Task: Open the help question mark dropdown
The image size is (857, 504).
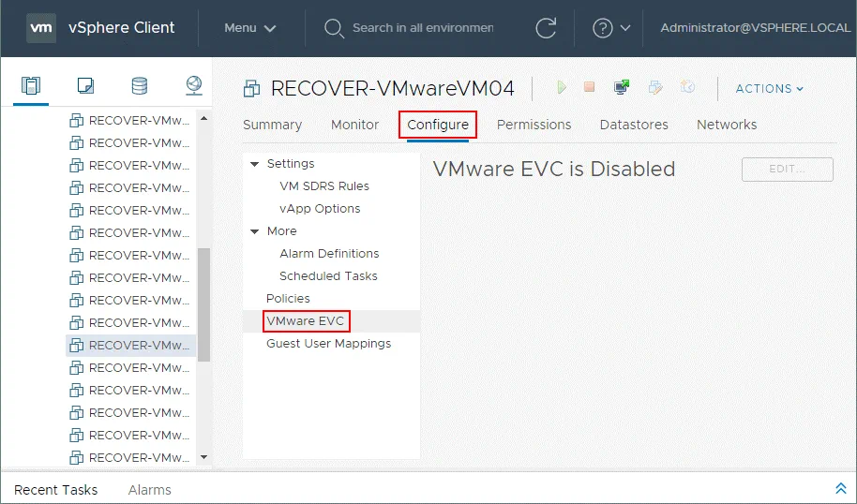Action: click(610, 28)
